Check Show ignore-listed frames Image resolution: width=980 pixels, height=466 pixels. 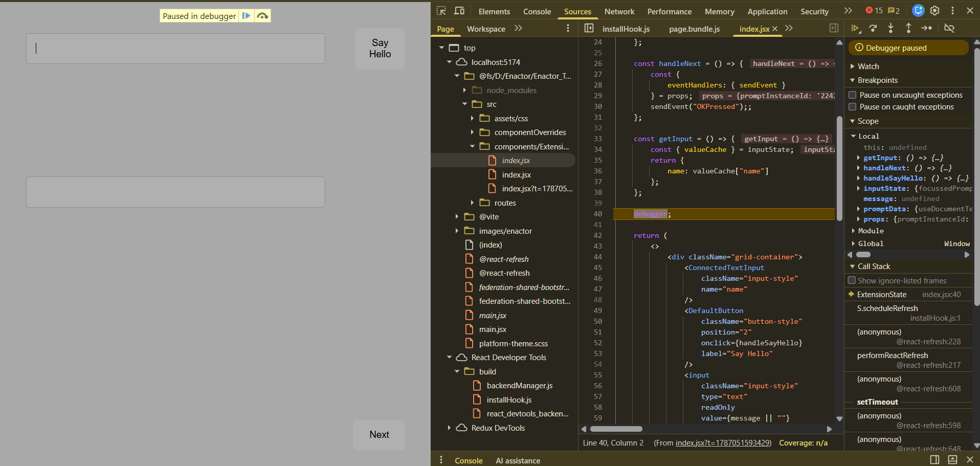(852, 280)
